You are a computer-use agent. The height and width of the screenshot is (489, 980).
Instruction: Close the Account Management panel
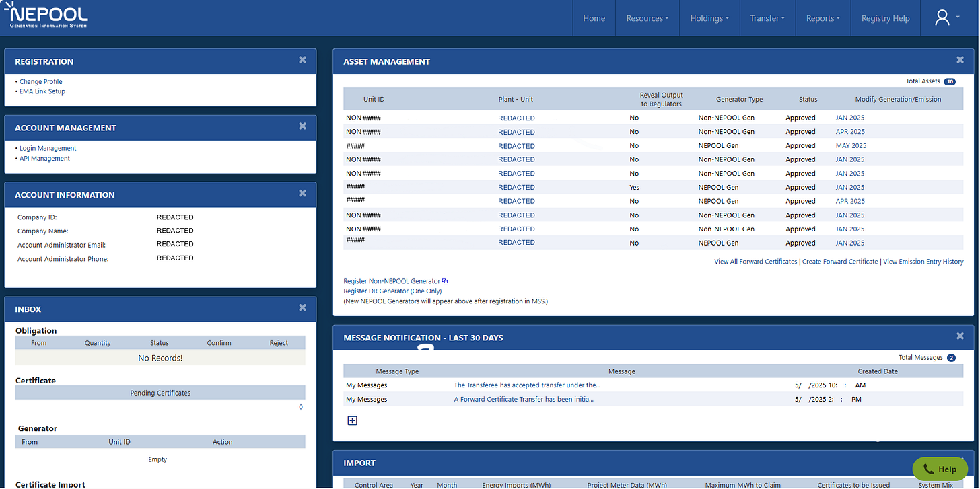coord(303,126)
